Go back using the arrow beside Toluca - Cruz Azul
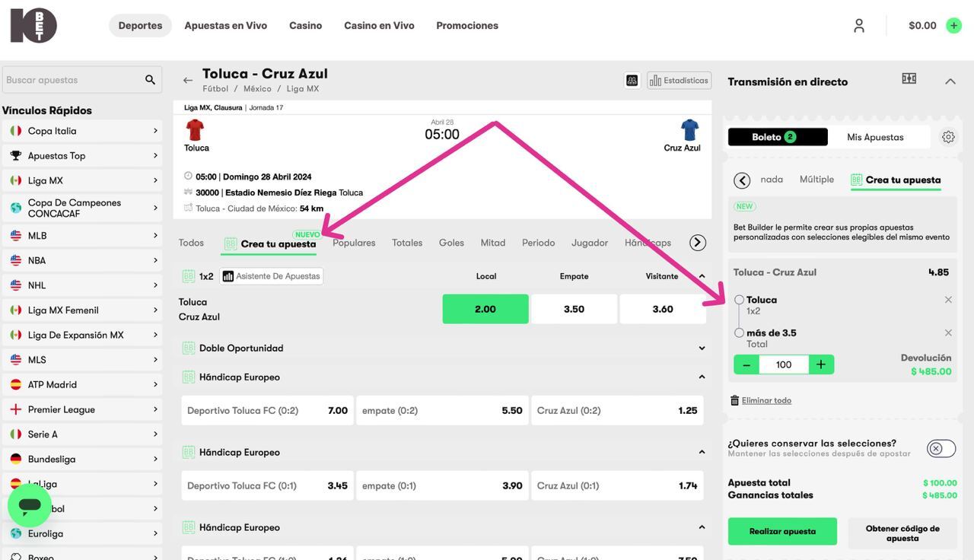The height and width of the screenshot is (560, 974). click(187, 80)
